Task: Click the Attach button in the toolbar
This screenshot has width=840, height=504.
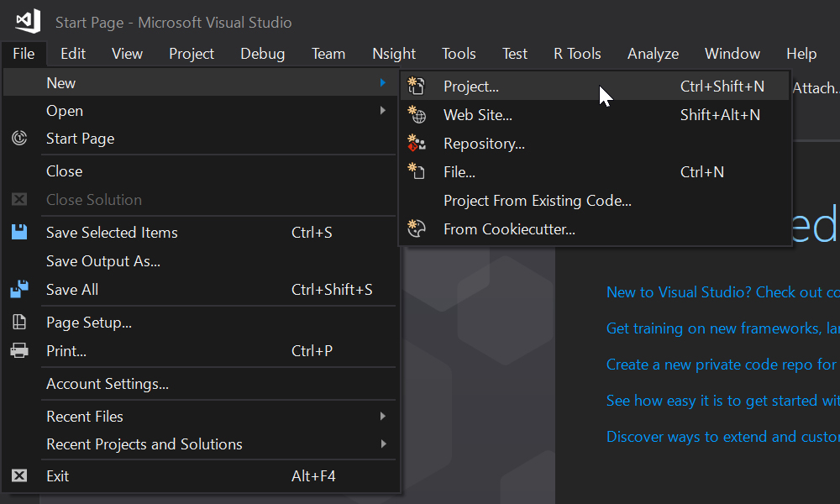Action: (816, 88)
